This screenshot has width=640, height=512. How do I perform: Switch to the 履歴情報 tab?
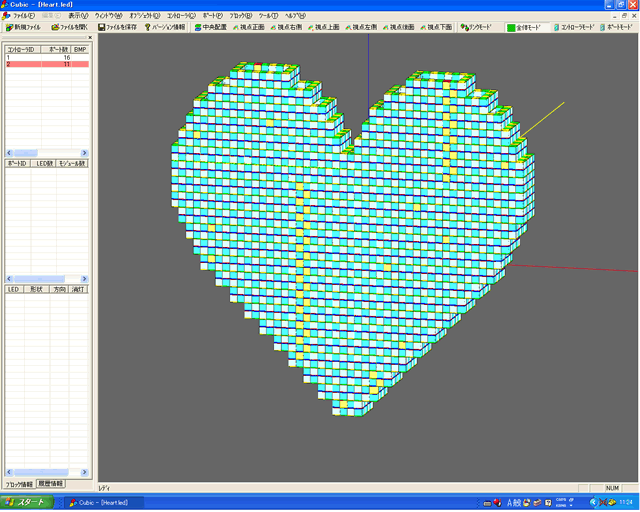click(x=50, y=484)
